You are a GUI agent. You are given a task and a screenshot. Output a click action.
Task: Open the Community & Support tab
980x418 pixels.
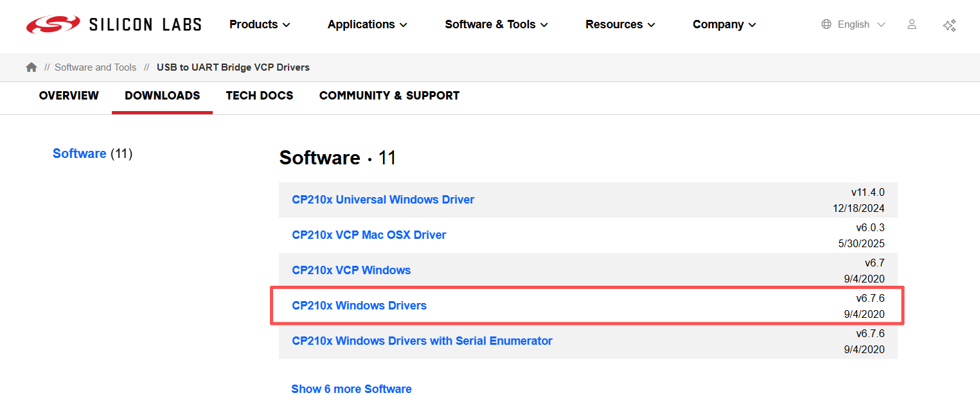coord(389,96)
